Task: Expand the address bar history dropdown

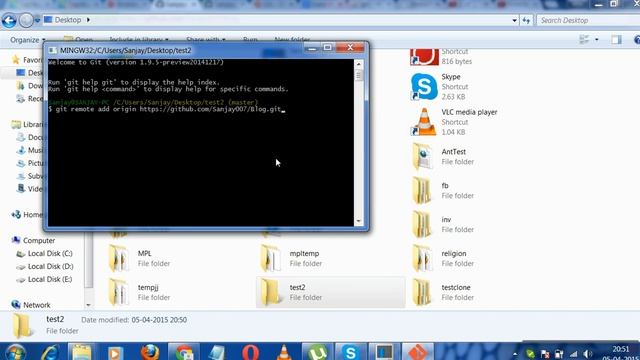Action: (x=514, y=20)
